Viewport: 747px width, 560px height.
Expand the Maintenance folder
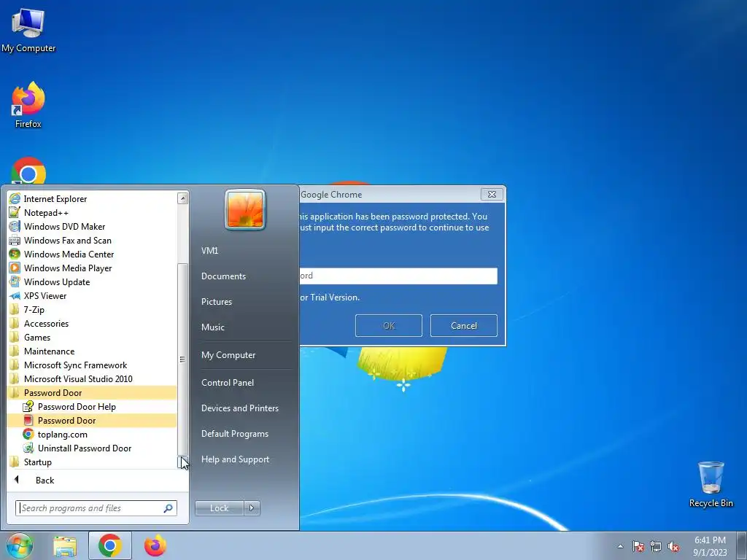tap(92, 351)
